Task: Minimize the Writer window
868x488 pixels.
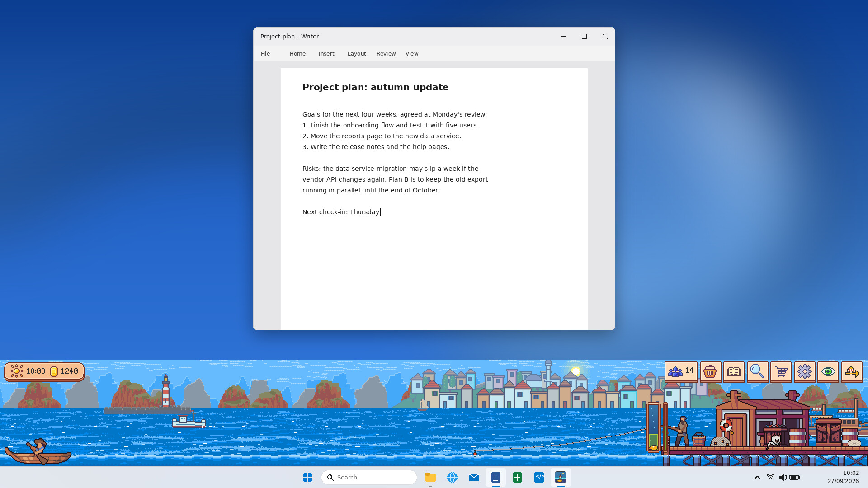Action: pos(563,36)
